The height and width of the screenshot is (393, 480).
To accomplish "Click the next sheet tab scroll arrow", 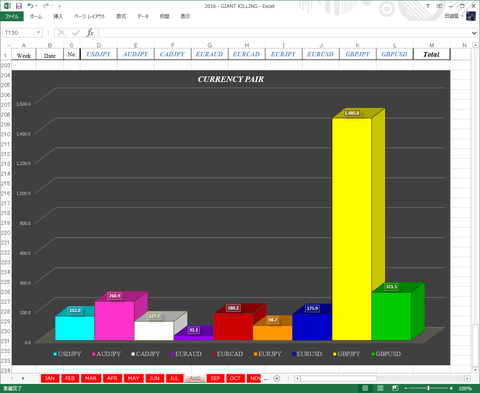I will point(23,378).
